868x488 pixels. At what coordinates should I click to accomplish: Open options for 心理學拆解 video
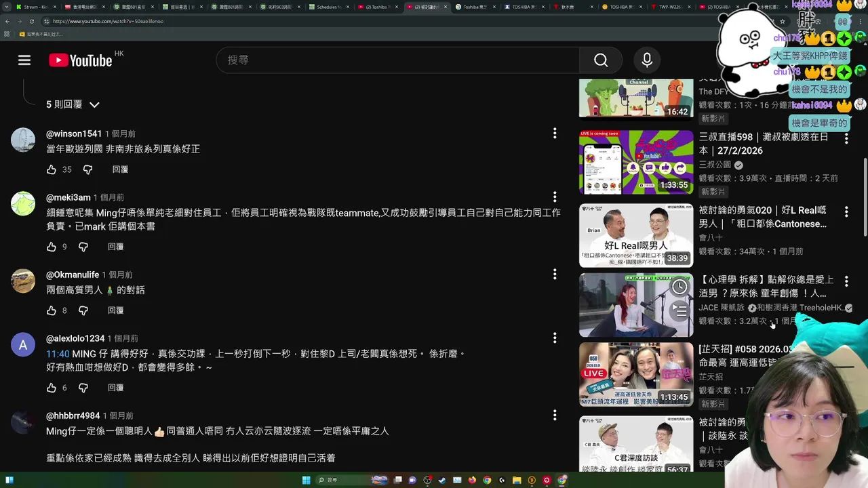click(846, 280)
